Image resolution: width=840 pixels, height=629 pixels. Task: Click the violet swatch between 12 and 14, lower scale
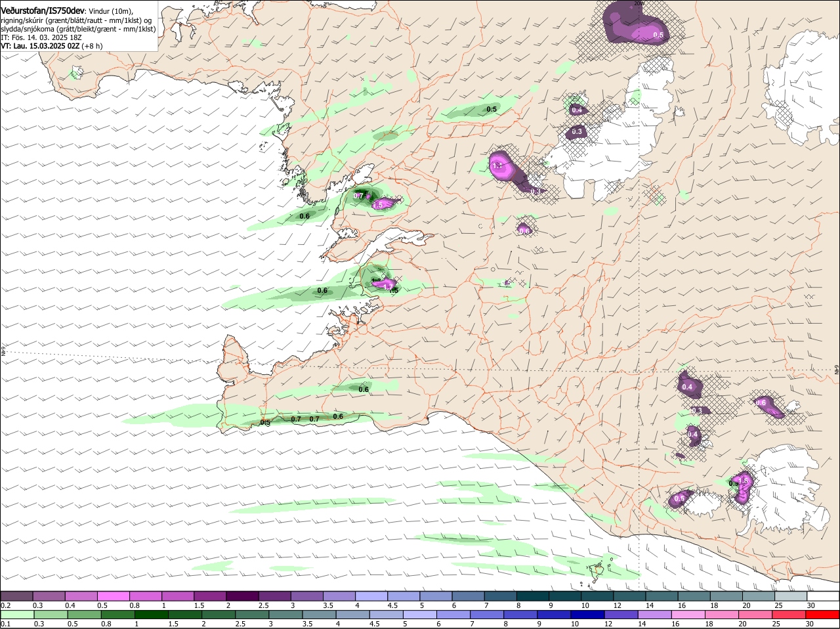click(621, 615)
